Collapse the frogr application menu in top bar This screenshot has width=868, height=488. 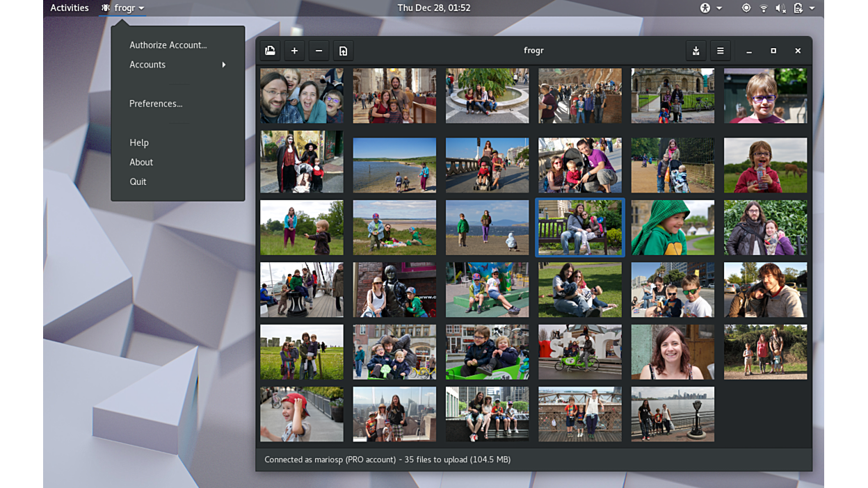[x=123, y=8]
